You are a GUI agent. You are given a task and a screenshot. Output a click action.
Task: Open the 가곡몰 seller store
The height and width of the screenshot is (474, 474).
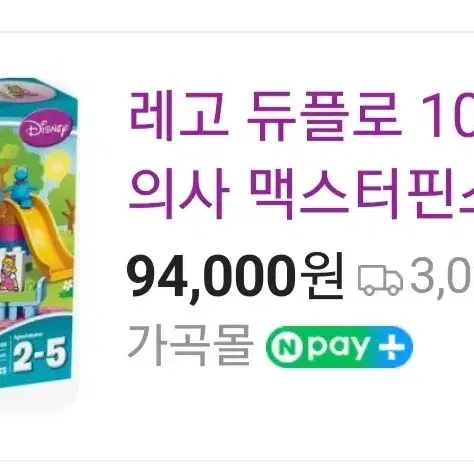tap(189, 346)
